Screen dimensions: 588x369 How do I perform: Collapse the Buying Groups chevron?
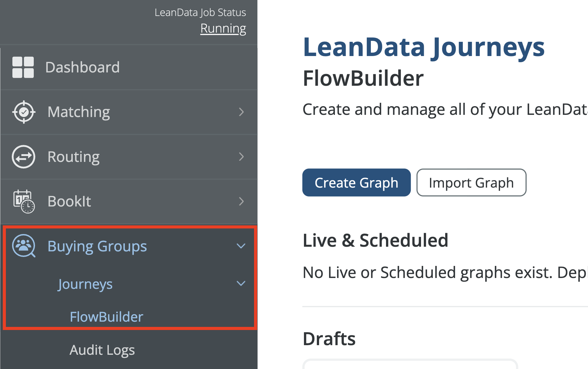(x=241, y=246)
